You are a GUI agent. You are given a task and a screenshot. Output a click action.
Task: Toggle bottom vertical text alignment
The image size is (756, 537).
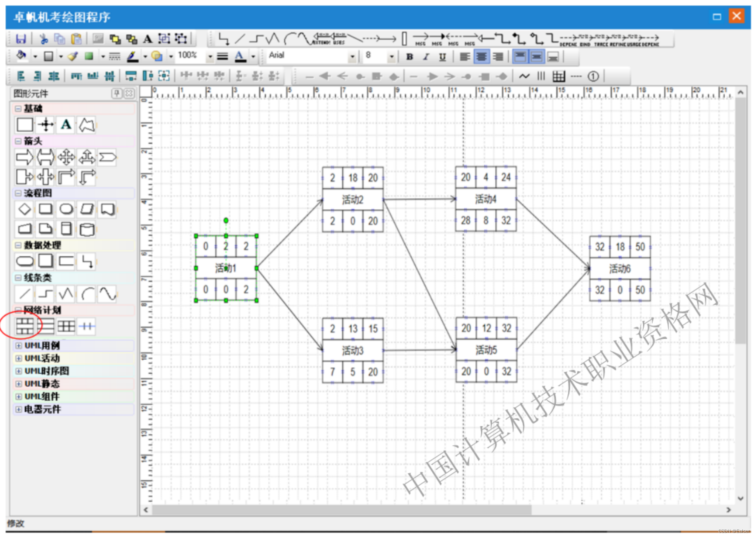point(553,57)
